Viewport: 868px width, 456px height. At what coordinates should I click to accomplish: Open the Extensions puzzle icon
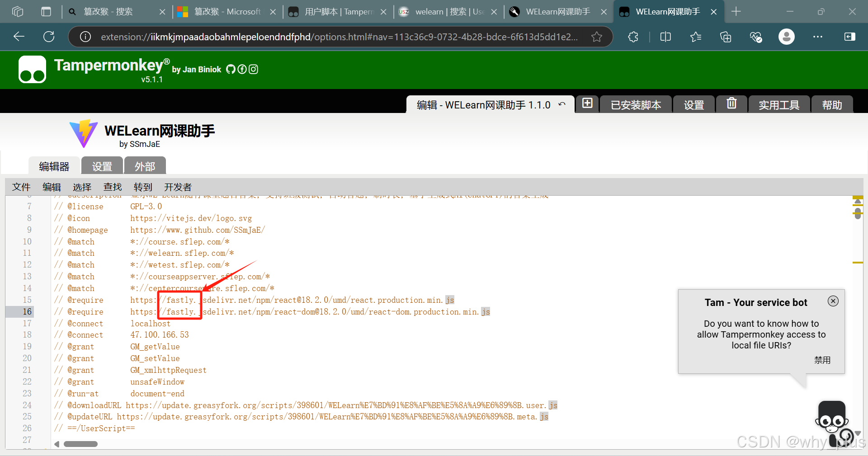(633, 37)
